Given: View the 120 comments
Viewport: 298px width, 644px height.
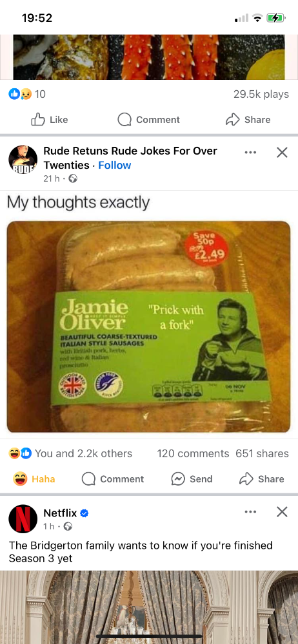Looking at the screenshot, I should [x=193, y=453].
